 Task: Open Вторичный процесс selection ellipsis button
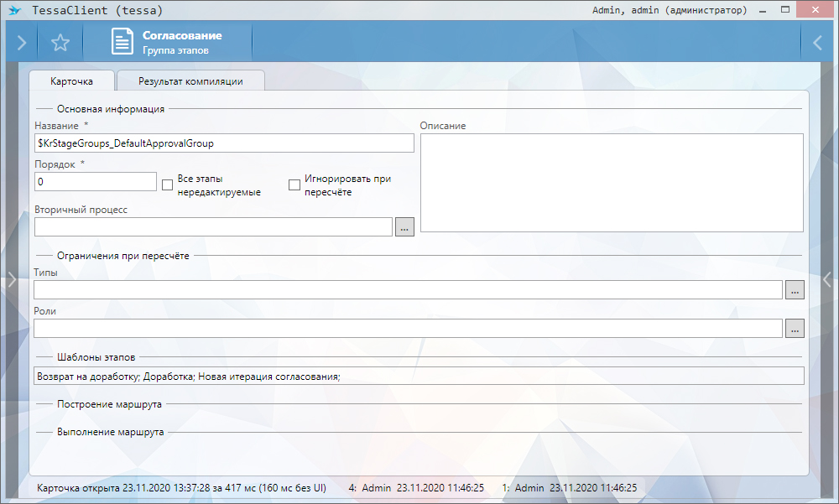(x=404, y=226)
